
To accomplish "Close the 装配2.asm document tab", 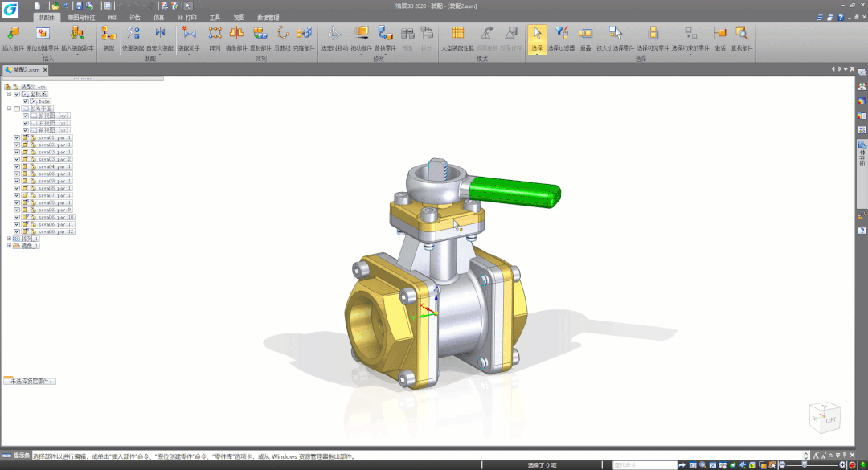I will pos(45,70).
